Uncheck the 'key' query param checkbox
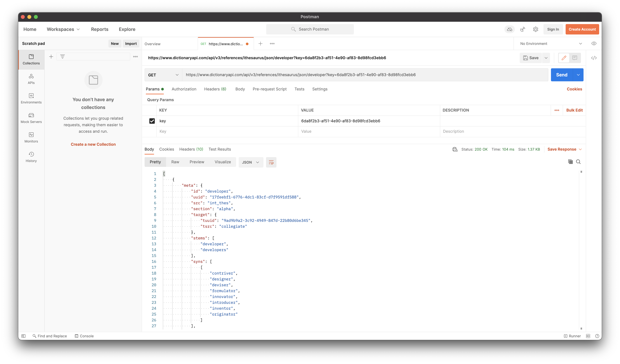The width and height of the screenshot is (620, 364). tap(152, 121)
